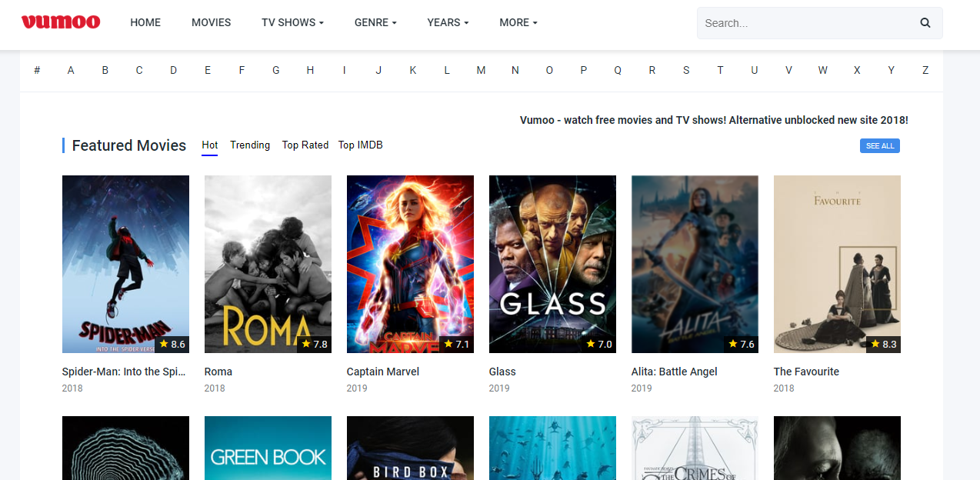The image size is (980, 480).
Task: Open the Green Book poster
Action: pos(268,448)
